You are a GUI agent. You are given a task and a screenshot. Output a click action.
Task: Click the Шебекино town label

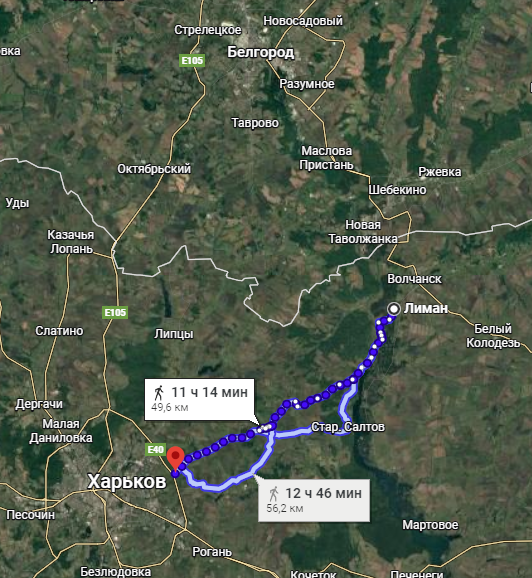pos(397,190)
